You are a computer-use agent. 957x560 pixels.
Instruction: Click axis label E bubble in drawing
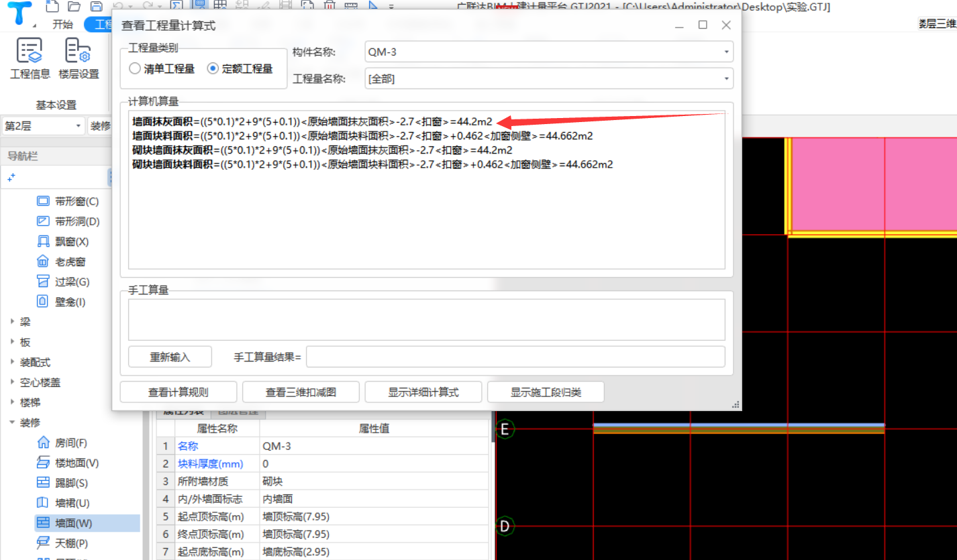tap(505, 429)
